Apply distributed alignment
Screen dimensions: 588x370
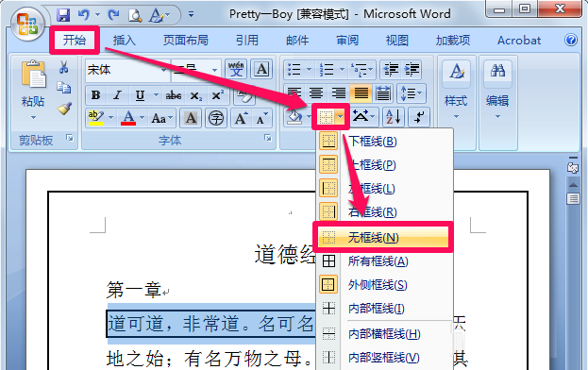click(383, 92)
